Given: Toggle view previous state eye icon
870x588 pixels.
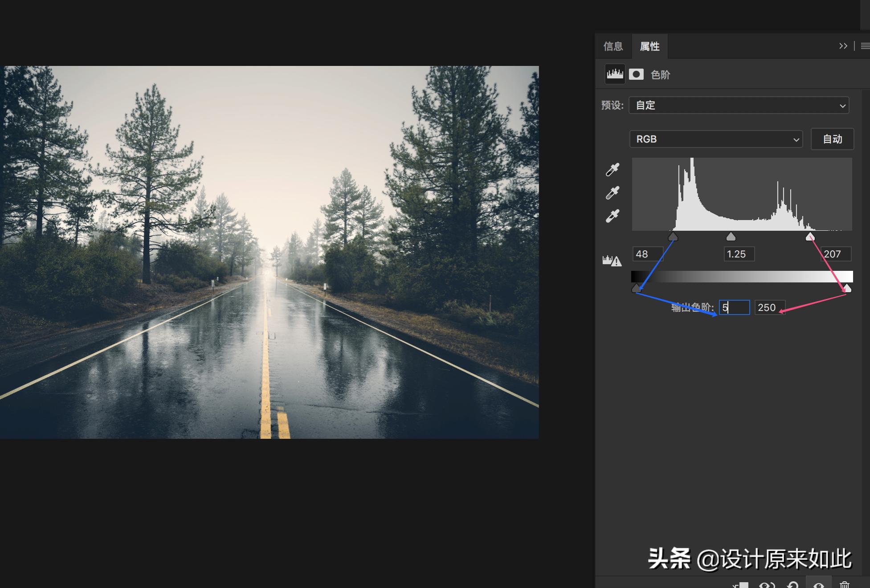Looking at the screenshot, I should pyautogui.click(x=767, y=585).
